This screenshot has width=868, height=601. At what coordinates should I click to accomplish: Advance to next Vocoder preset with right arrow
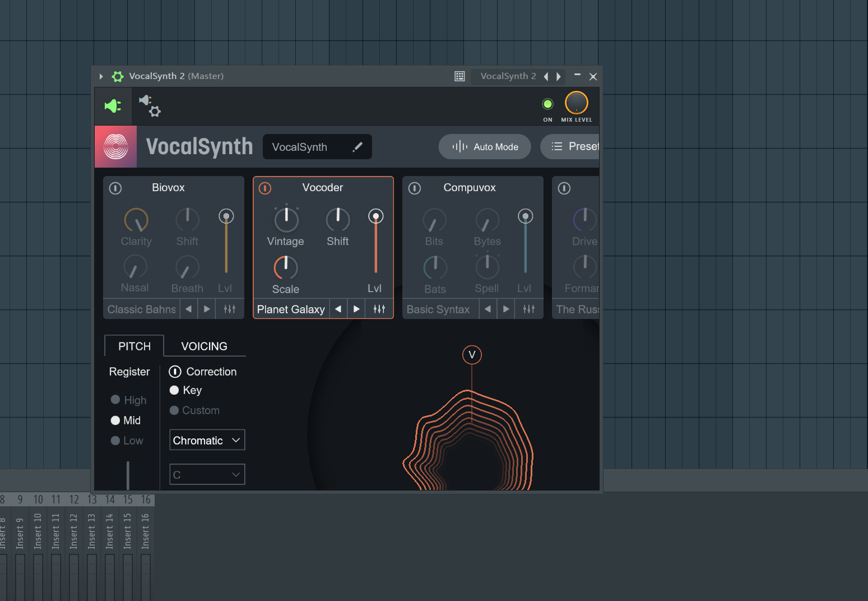pos(356,308)
